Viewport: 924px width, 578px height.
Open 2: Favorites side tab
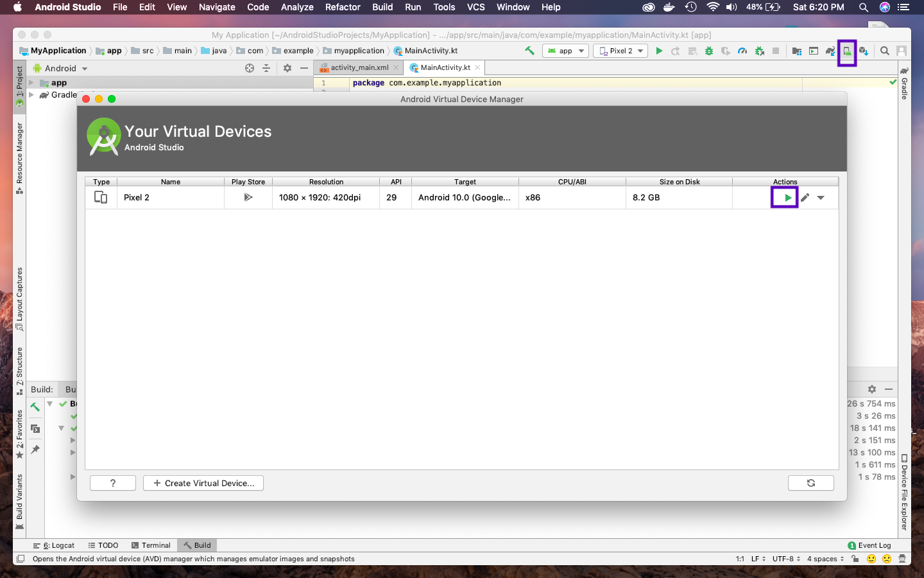pos(19,434)
